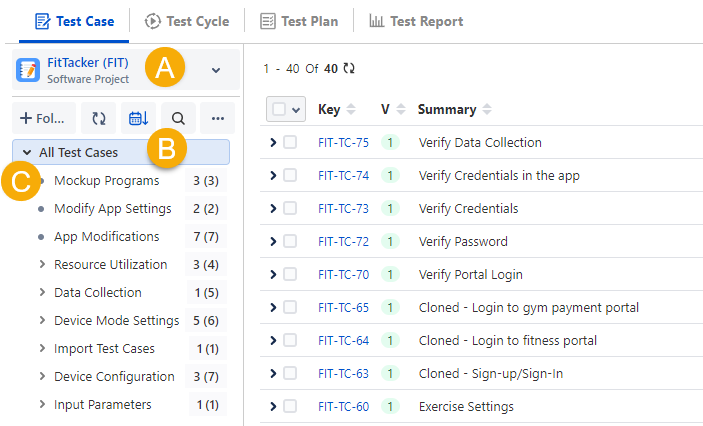Expand the Device Configuration folder
The image size is (703, 426).
pyautogui.click(x=42, y=376)
